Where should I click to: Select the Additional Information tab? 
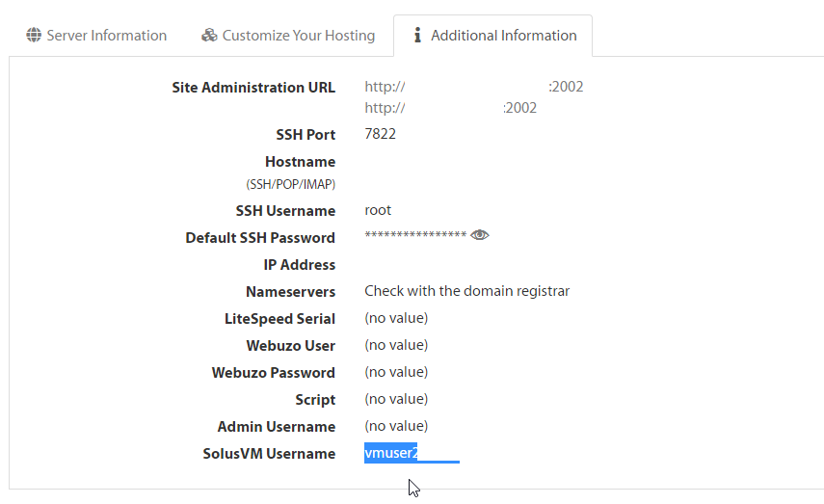pos(492,36)
